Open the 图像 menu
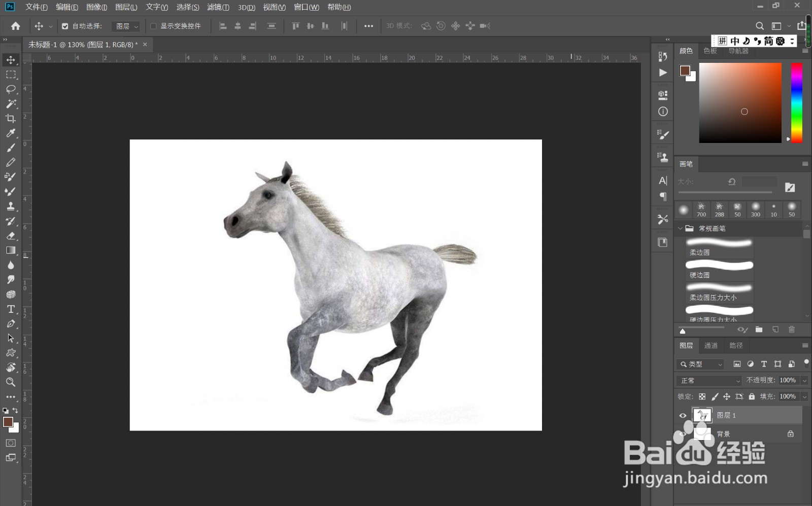 tap(96, 7)
